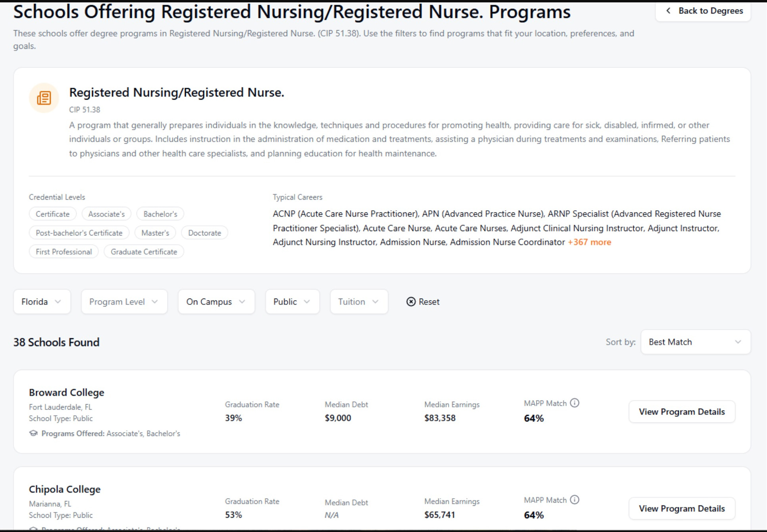Screen dimensions: 767x532
Task: View Program Details for Broward College
Action: (682, 412)
